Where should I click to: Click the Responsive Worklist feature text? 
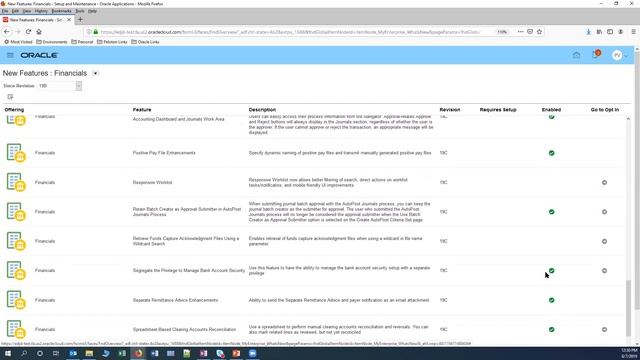[x=152, y=182]
